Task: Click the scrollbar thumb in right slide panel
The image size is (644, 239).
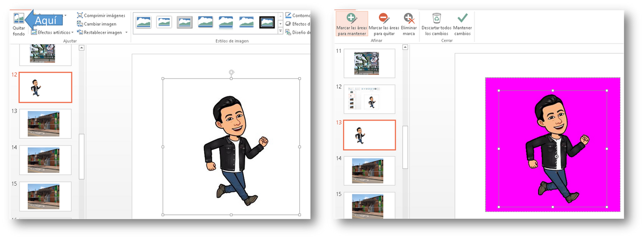Action: (405, 147)
